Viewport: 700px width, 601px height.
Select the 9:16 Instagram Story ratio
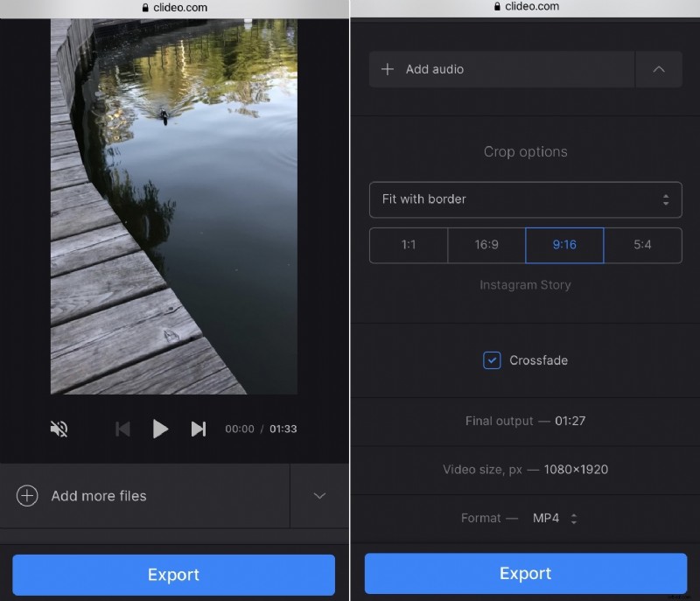(564, 245)
